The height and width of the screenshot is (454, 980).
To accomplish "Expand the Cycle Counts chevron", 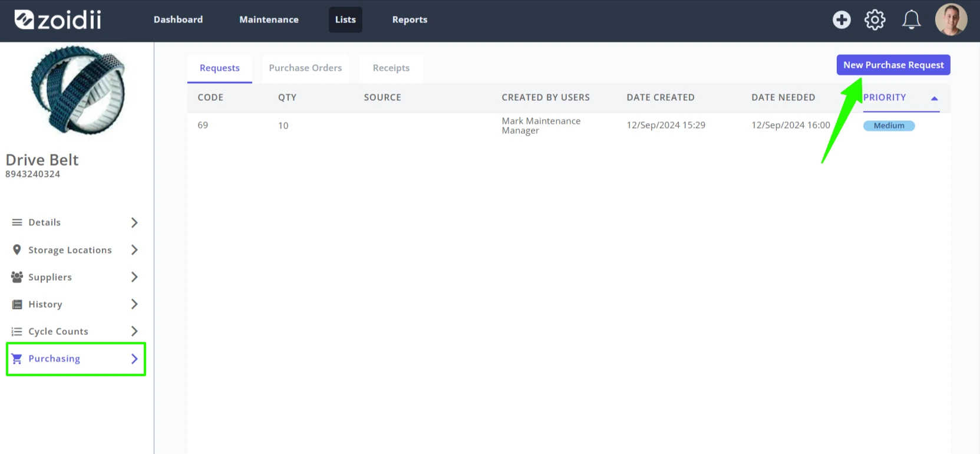I will pyautogui.click(x=134, y=331).
